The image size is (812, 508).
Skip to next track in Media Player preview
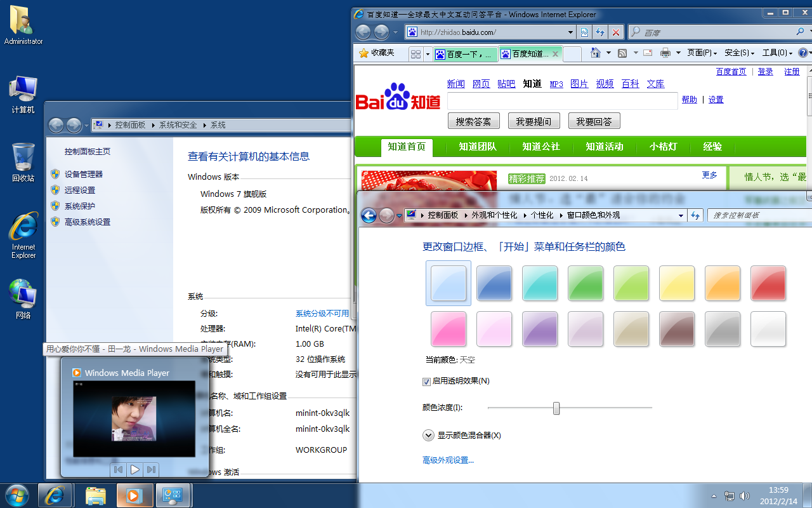[151, 470]
